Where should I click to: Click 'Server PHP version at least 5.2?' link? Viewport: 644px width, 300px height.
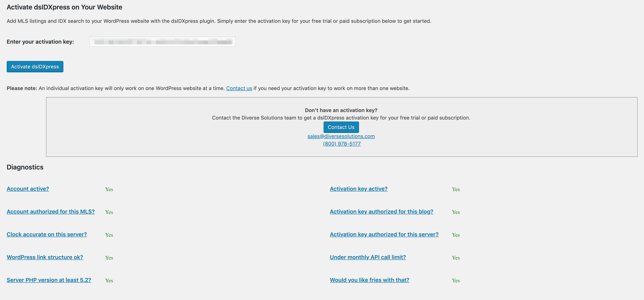tap(49, 280)
